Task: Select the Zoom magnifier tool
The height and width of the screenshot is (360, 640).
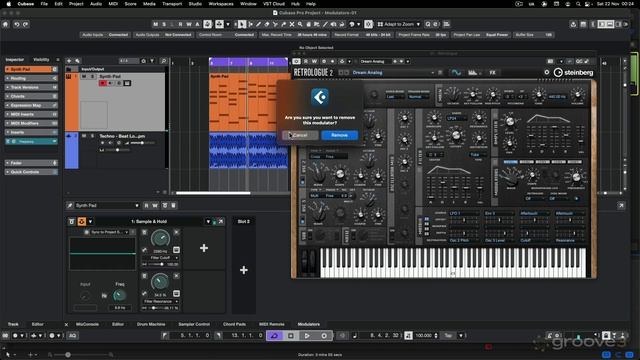Action: [300, 24]
